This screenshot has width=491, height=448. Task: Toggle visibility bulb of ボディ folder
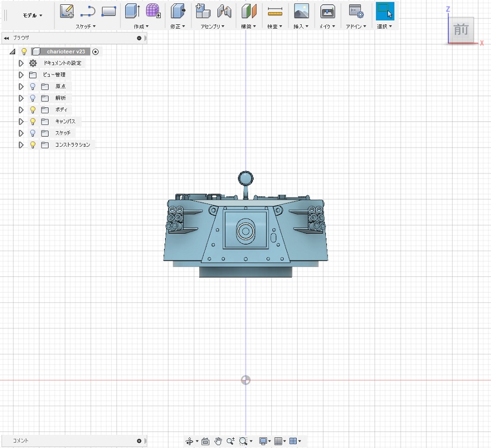[32, 110]
